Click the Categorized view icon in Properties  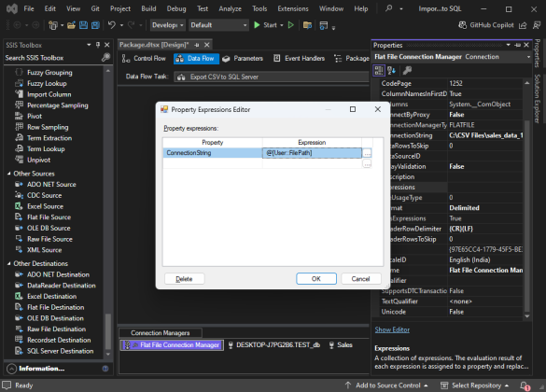379,71
